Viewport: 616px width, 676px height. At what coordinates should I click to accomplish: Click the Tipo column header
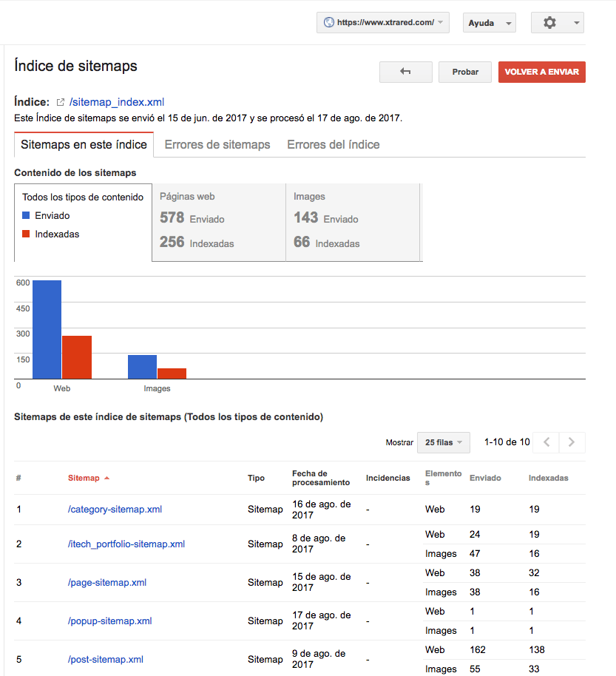[256, 478]
